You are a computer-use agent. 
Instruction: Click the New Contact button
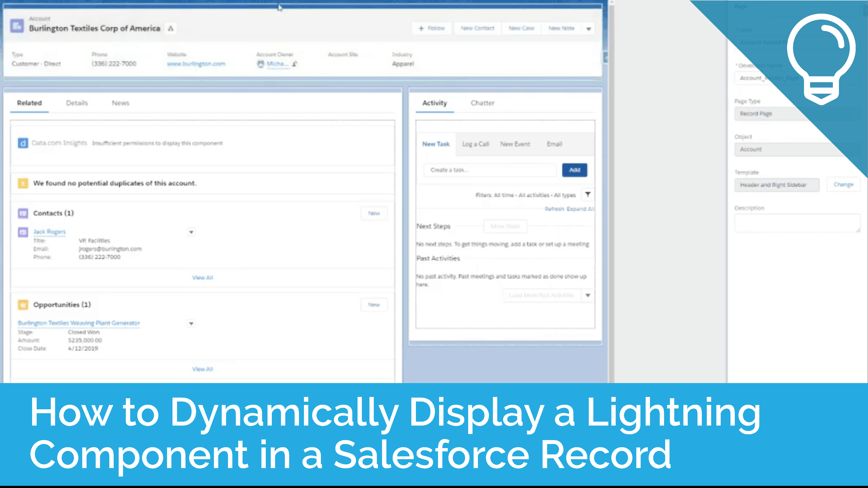pyautogui.click(x=477, y=28)
